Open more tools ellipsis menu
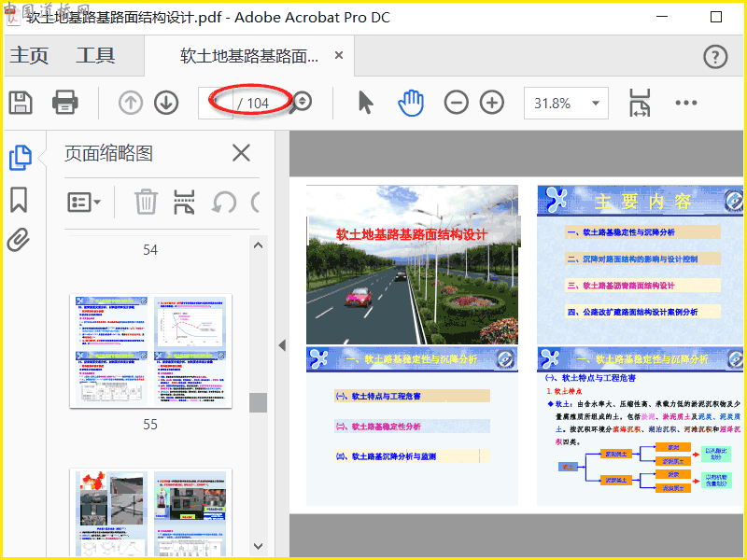Screen dimensions: 747x560 pyautogui.click(x=686, y=103)
